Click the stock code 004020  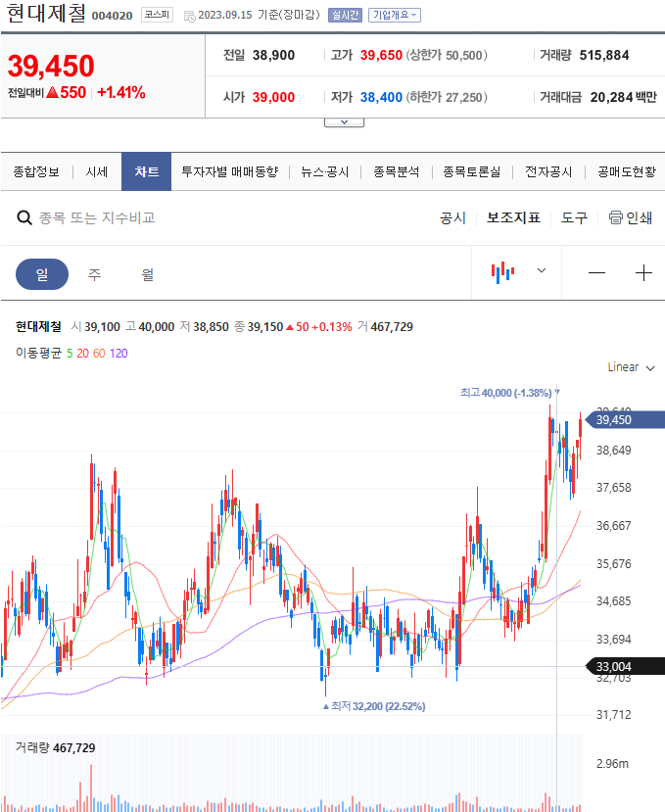point(112,16)
